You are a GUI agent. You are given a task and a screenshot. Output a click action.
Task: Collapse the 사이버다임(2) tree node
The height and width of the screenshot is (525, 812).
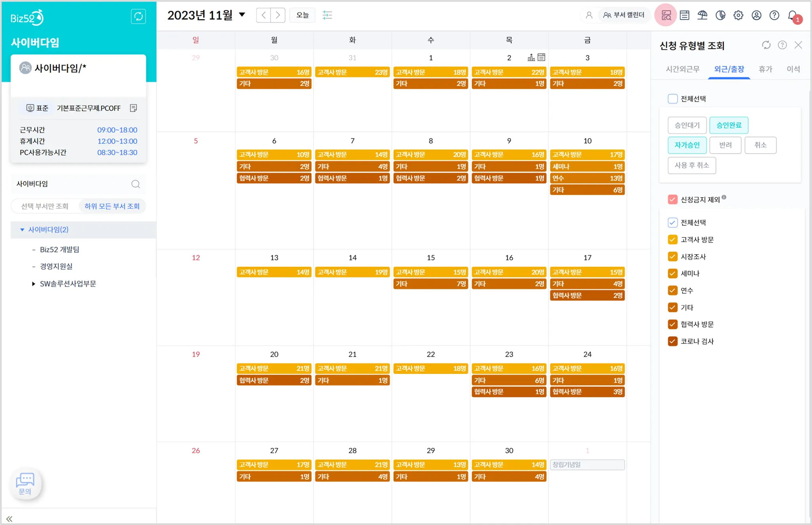22,229
